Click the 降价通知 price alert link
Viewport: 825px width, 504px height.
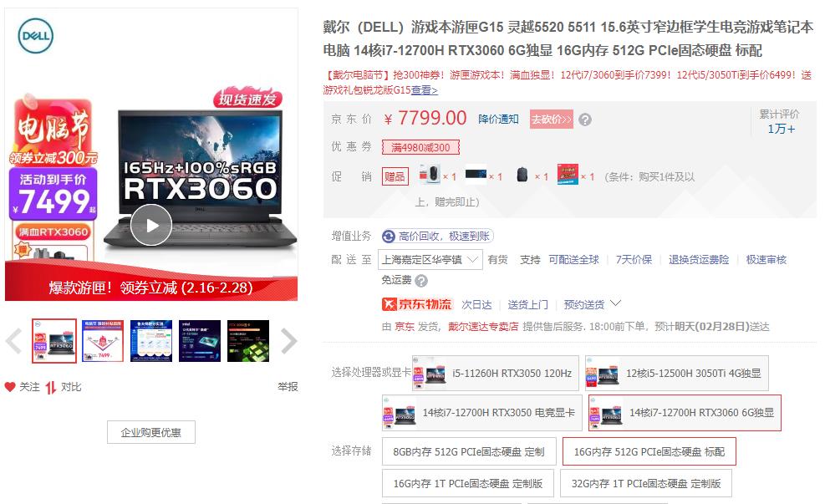pos(498,120)
